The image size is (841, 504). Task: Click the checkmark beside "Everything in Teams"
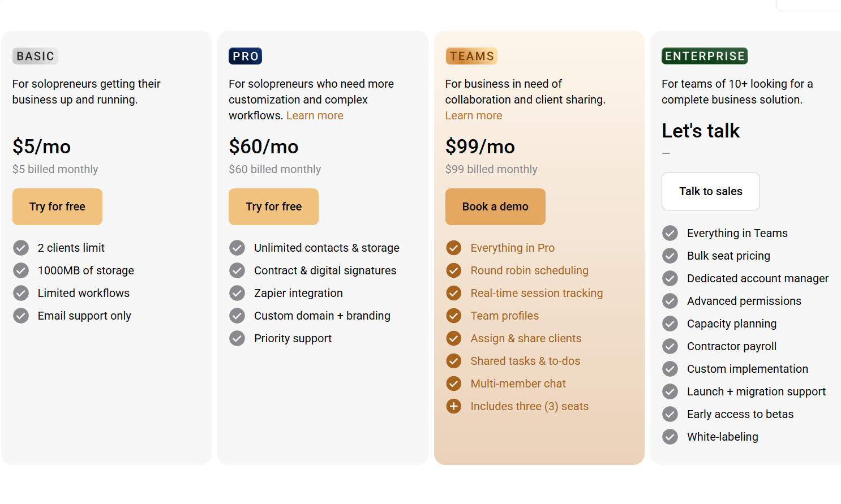click(x=670, y=233)
